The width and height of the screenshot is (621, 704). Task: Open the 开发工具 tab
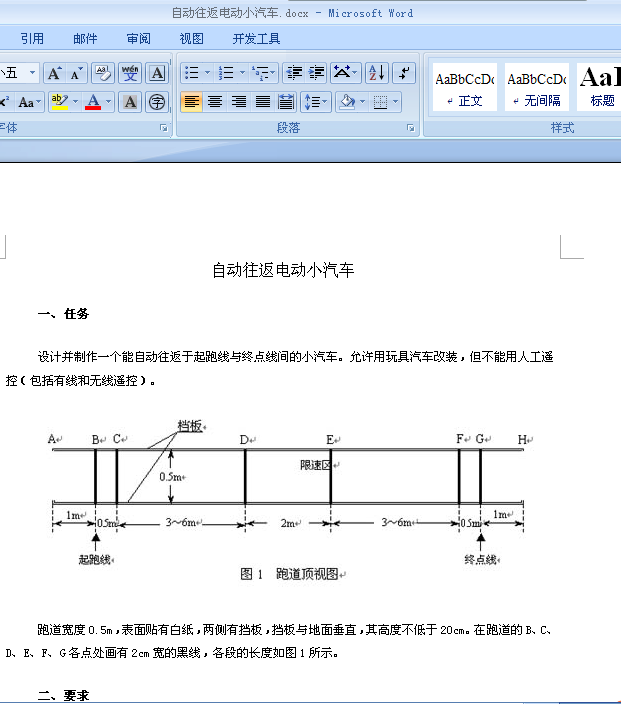tap(256, 39)
